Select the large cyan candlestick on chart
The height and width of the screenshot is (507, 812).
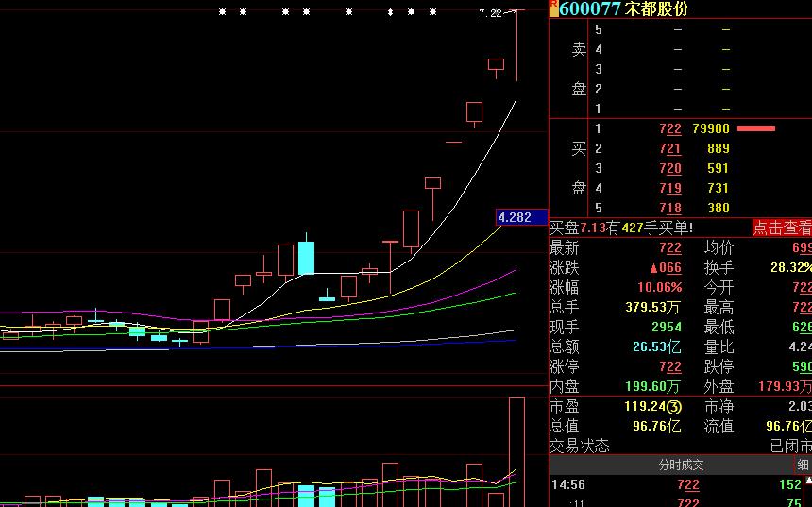tap(306, 258)
